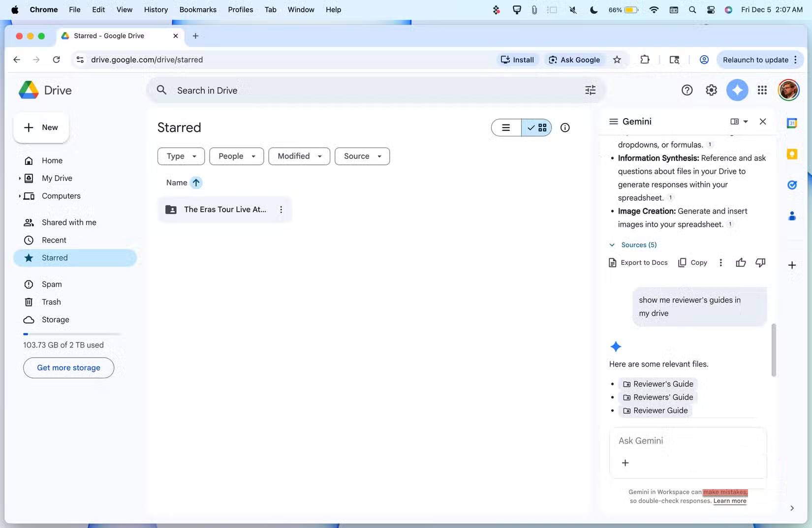Open more options next to Copy in Gemini

click(x=720, y=263)
